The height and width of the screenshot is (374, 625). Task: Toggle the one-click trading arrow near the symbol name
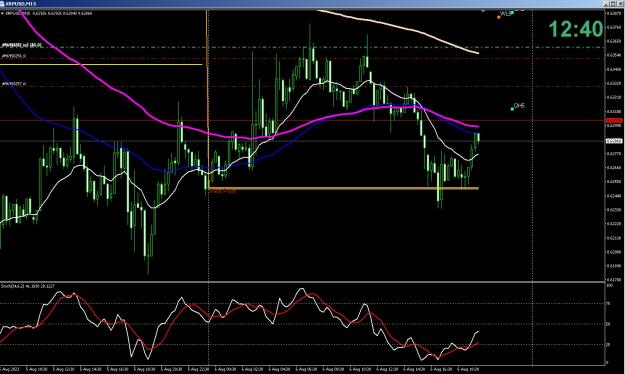pyautogui.click(x=2, y=13)
